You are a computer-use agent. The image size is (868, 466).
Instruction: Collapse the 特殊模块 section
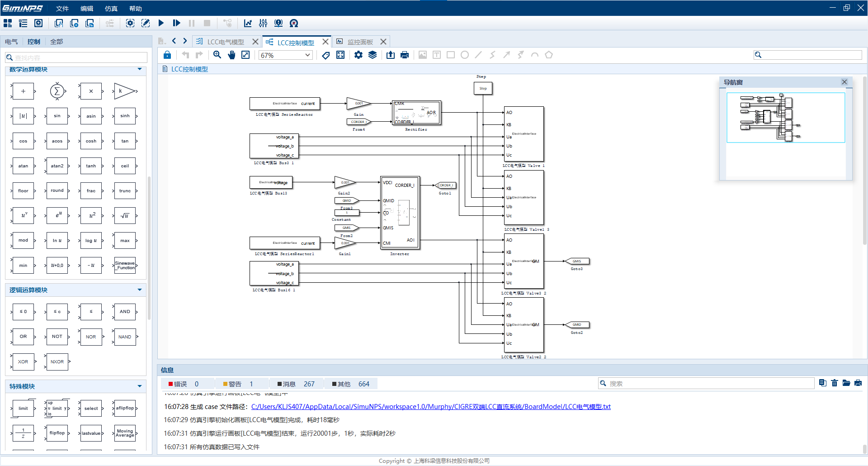tap(140, 386)
